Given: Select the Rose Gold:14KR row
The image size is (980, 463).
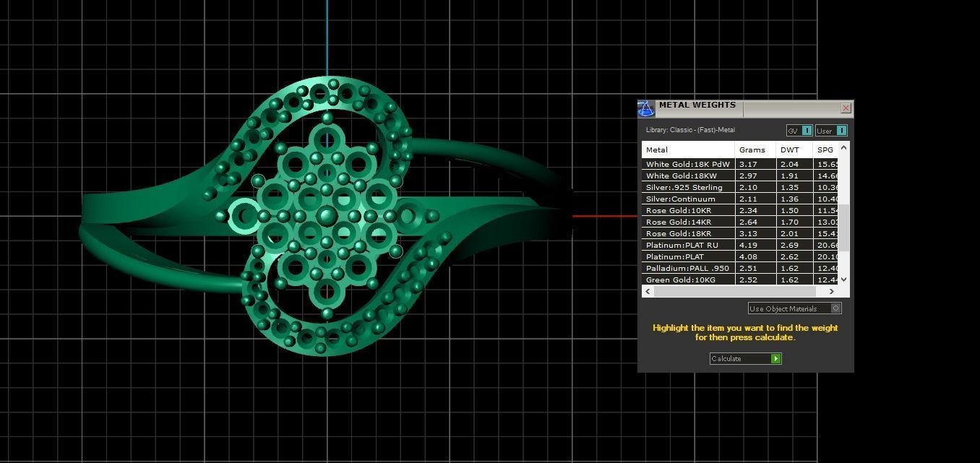Looking at the screenshot, I should coord(740,222).
